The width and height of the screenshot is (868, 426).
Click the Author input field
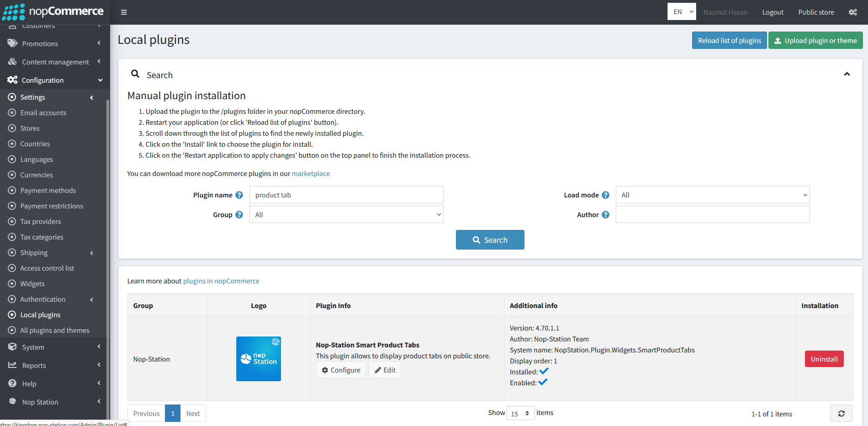pyautogui.click(x=713, y=214)
